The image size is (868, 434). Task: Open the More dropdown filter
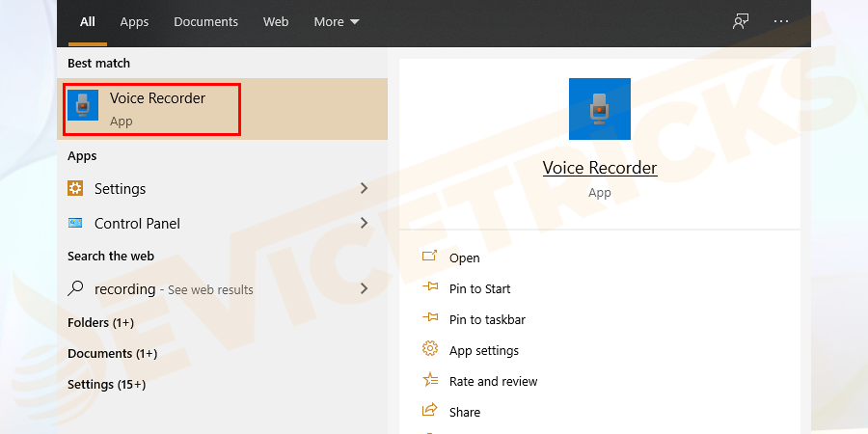click(337, 22)
